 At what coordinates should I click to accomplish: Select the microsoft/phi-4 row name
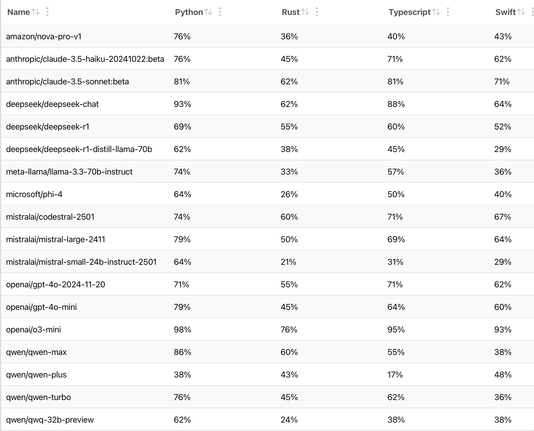click(34, 194)
